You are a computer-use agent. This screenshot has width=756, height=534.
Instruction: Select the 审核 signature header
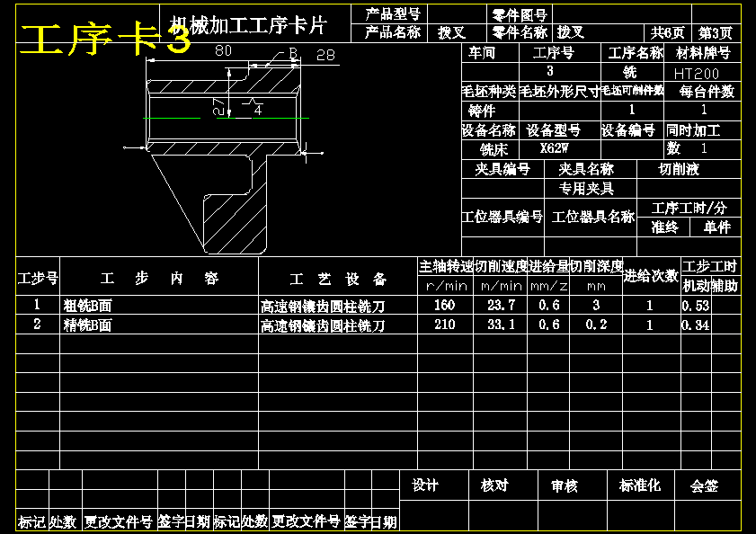pos(565,485)
